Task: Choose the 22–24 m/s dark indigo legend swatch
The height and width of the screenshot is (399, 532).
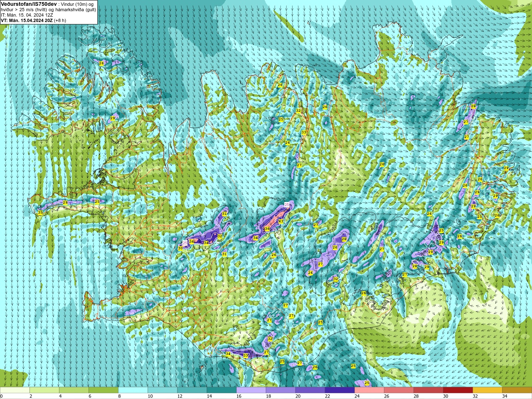Action: click(x=340, y=390)
